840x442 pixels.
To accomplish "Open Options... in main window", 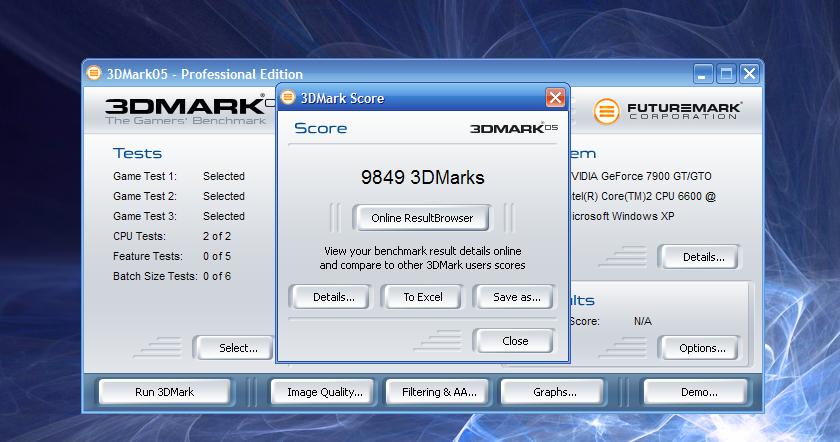I will point(701,348).
